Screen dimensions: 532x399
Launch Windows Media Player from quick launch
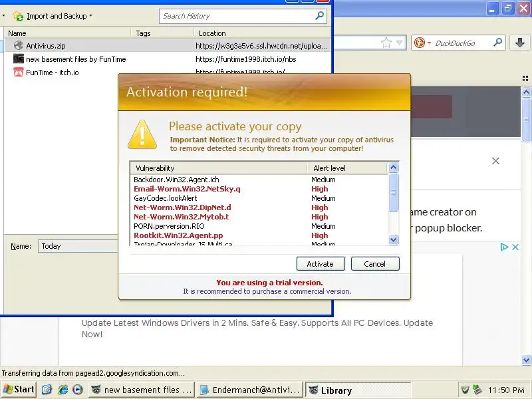click(x=78, y=390)
